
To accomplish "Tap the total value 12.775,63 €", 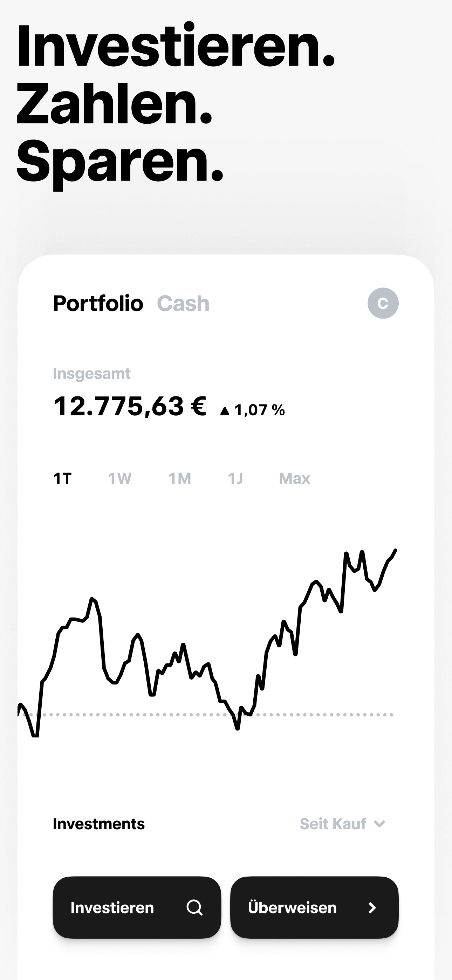I will point(130,406).
